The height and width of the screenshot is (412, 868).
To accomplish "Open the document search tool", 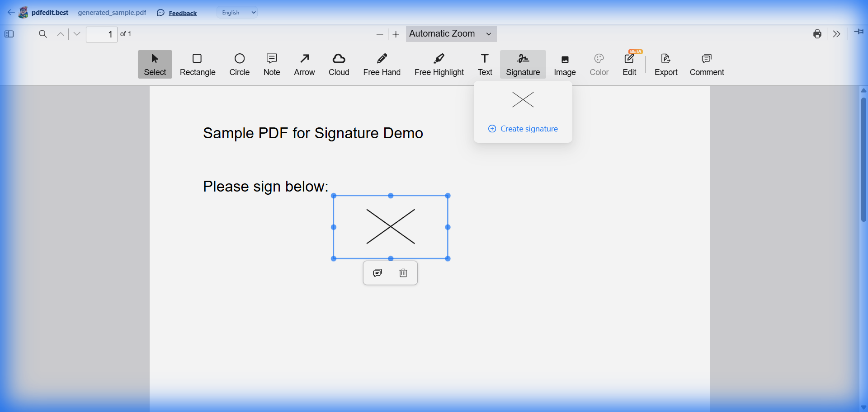I will [x=42, y=34].
